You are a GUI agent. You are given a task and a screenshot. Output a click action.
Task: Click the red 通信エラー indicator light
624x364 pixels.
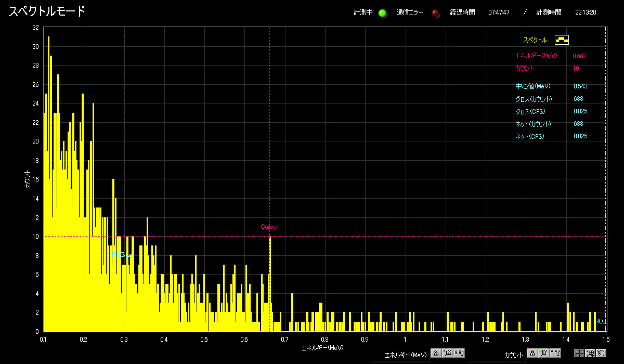436,13
